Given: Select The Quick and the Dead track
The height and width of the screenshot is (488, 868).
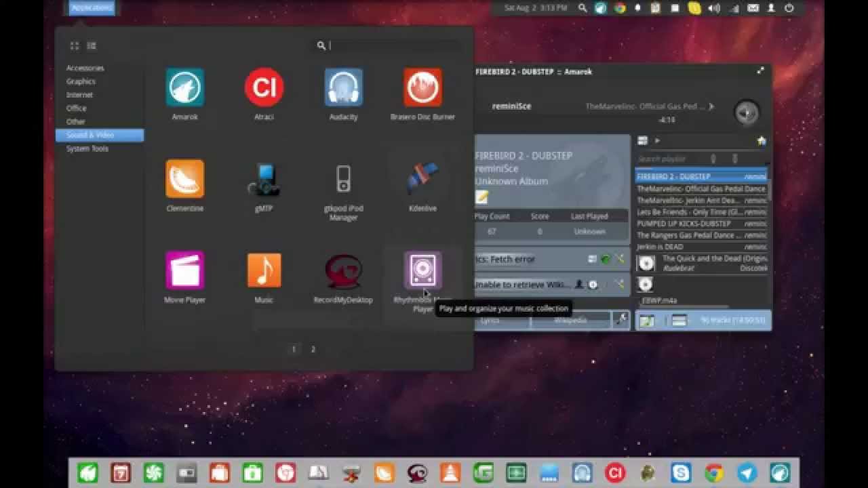Looking at the screenshot, I should 701,263.
